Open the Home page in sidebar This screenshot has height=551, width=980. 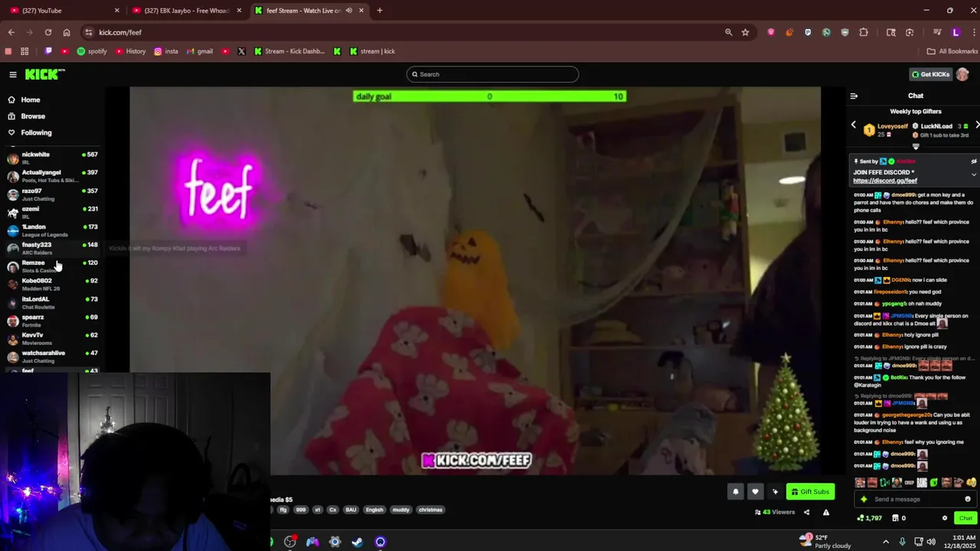[31, 99]
